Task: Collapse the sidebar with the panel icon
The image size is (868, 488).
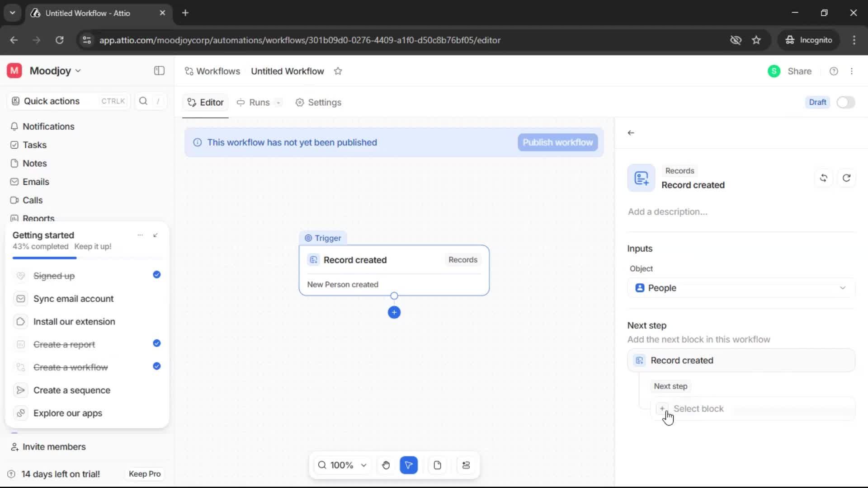Action: [x=159, y=71]
